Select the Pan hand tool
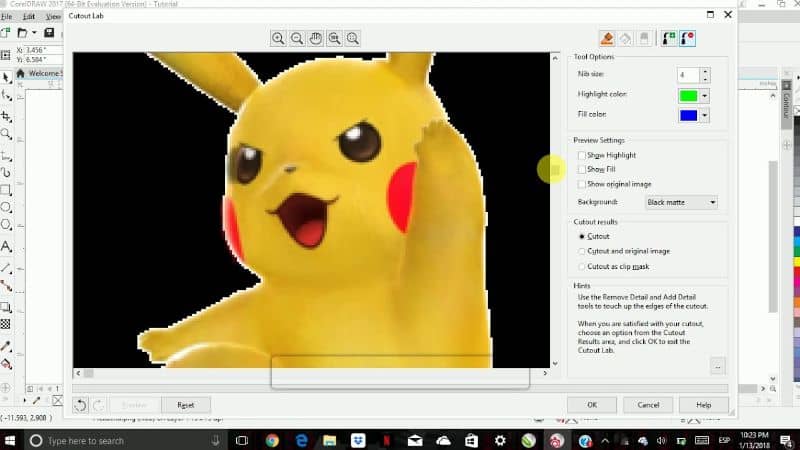This screenshot has height=450, width=800. (x=316, y=38)
